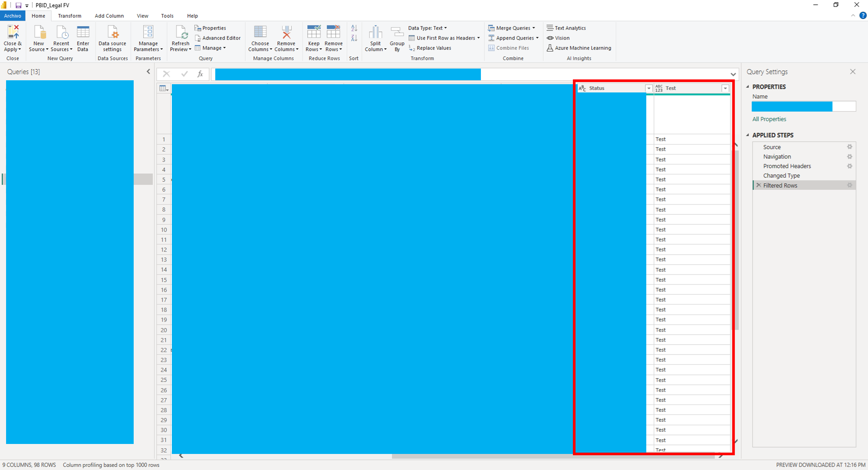Expand the formula bar chevron
868x470 pixels.
pos(733,74)
